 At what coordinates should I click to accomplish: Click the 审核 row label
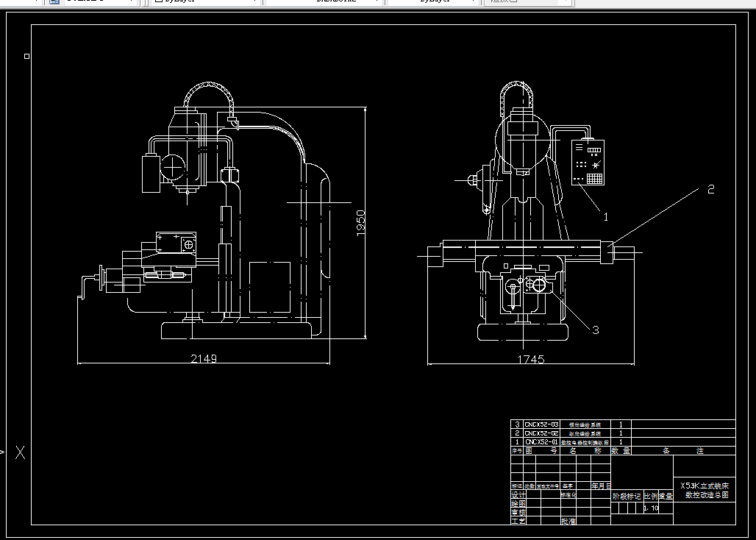[518, 513]
